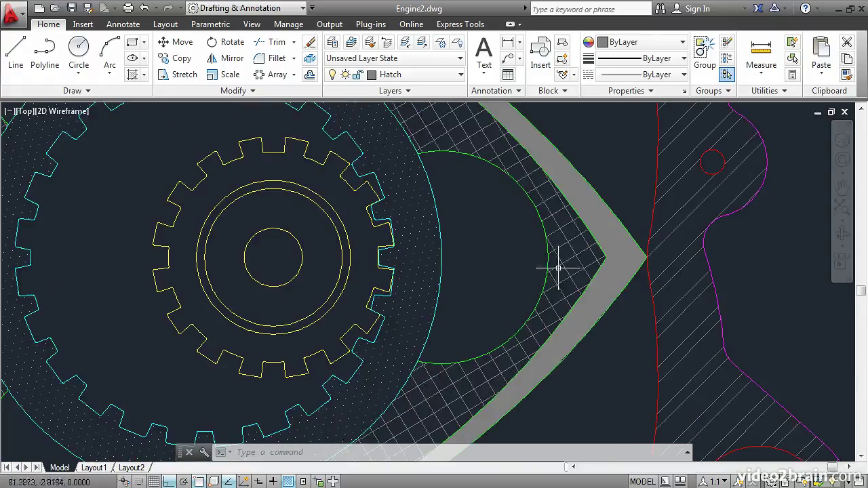Click the Model layout tab
The image size is (868, 488).
coord(60,468)
